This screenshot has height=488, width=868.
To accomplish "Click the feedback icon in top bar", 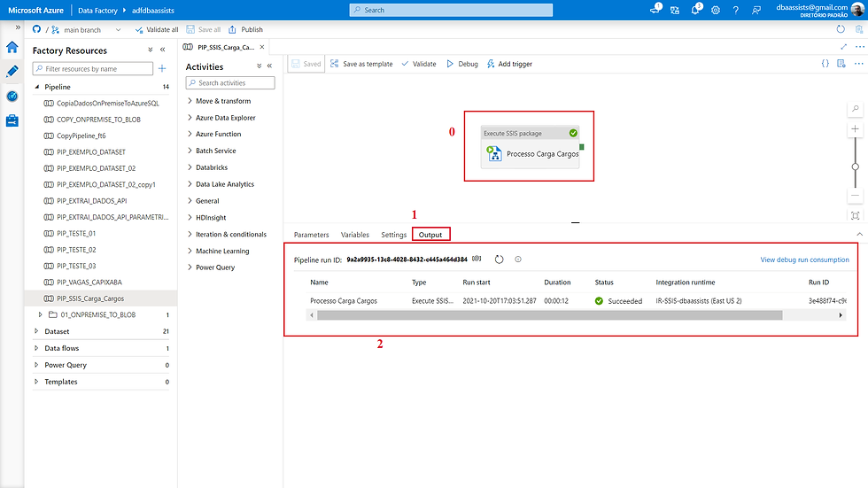I will pos(756,10).
